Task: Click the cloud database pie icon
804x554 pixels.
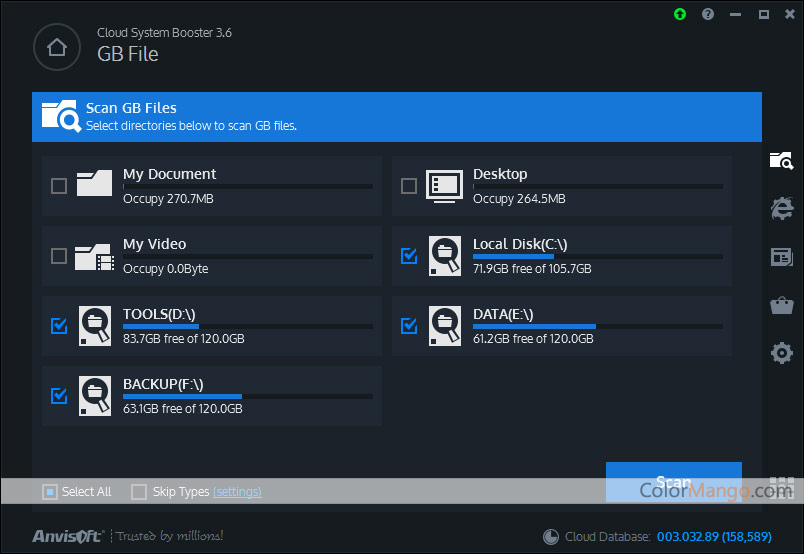Action: click(x=551, y=537)
